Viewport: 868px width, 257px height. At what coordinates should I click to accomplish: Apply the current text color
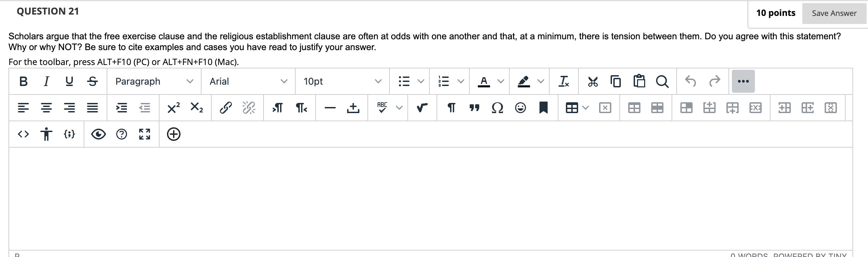click(484, 81)
